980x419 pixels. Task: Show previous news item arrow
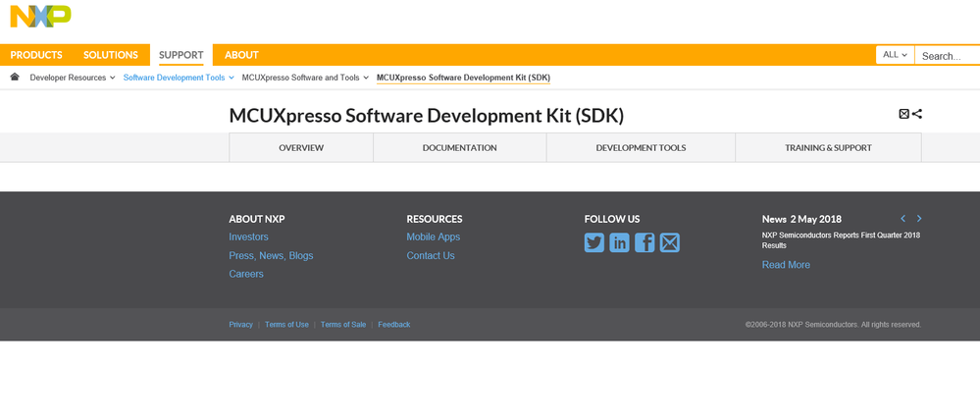[903, 218]
